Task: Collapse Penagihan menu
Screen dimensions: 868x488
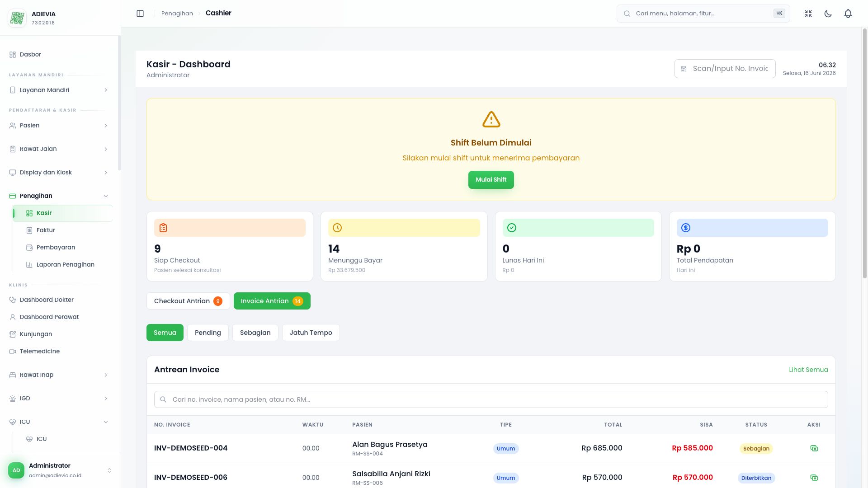Action: coord(59,196)
